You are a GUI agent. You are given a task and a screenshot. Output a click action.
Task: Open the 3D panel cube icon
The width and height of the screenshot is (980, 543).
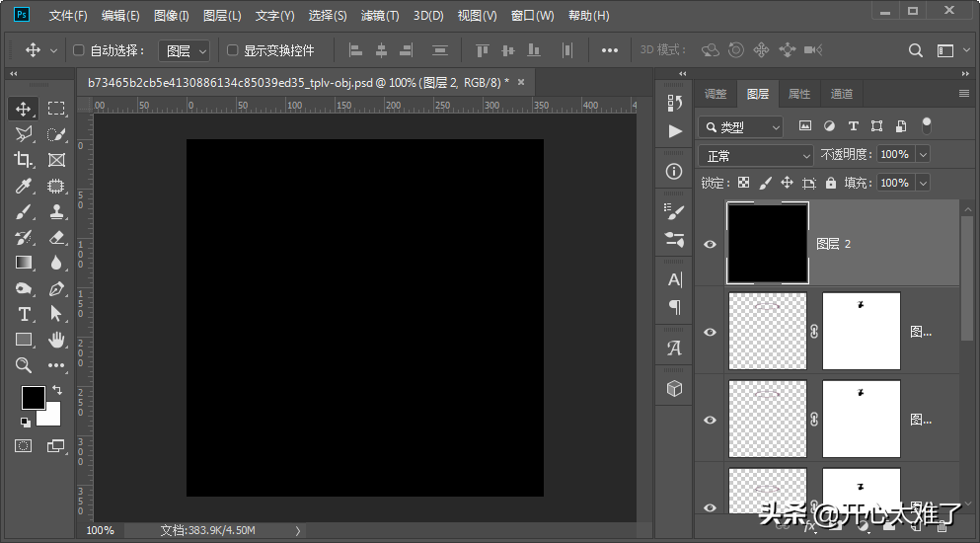coord(674,388)
